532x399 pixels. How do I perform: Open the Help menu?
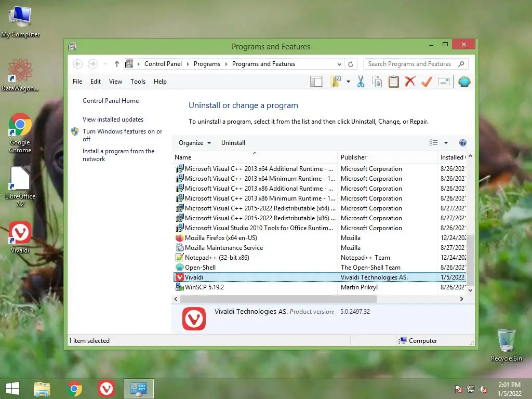(160, 82)
